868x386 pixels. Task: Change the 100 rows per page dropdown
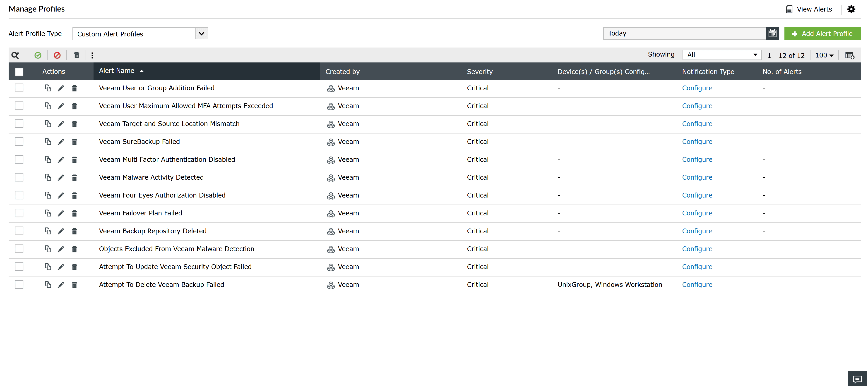(x=824, y=55)
